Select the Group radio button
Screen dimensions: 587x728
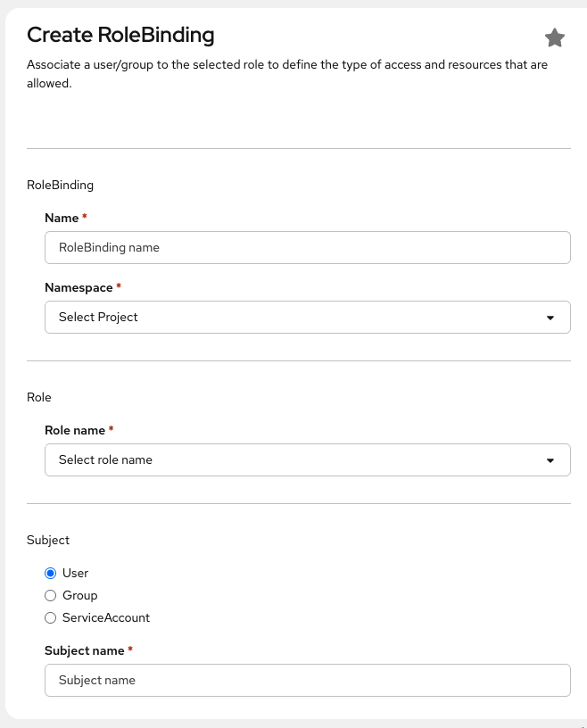click(x=50, y=595)
